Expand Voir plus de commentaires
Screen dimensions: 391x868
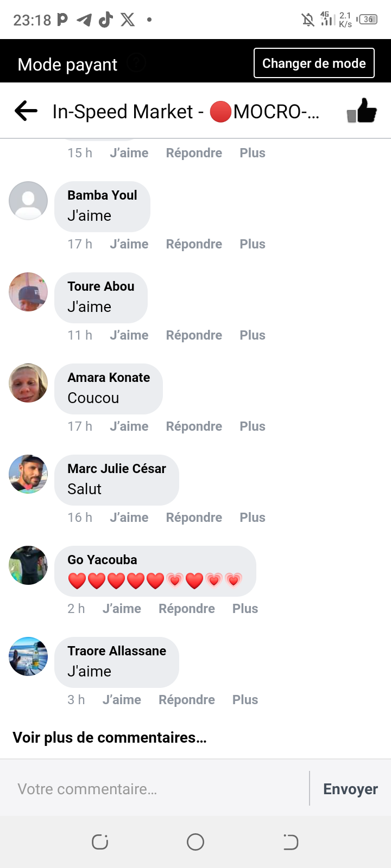pyautogui.click(x=110, y=738)
